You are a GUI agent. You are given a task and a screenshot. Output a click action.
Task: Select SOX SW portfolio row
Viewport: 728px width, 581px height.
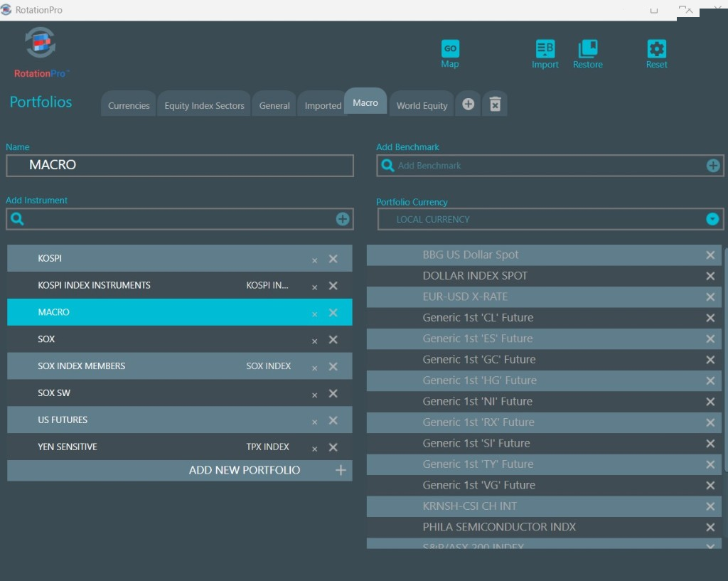[x=180, y=393]
